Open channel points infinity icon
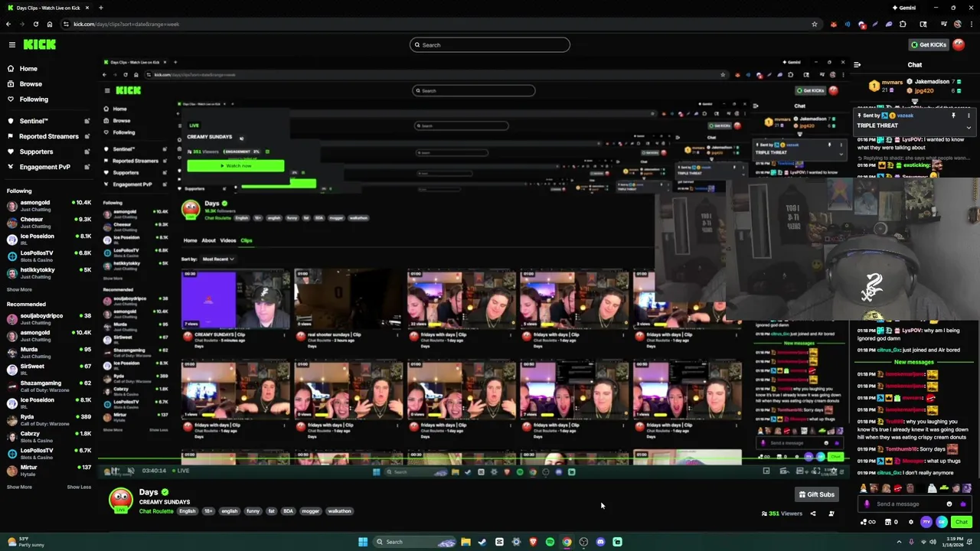This screenshot has height=551, width=980. coord(868,522)
